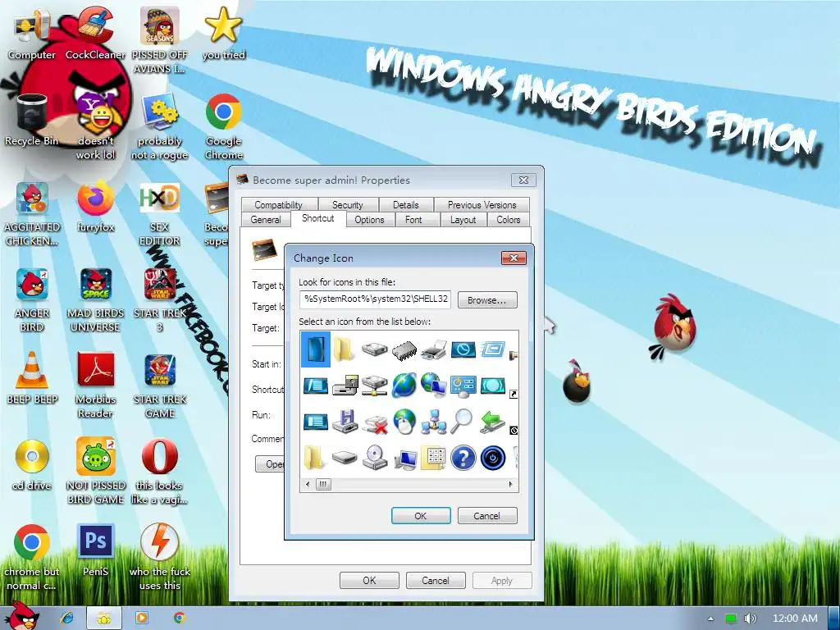
Task: Click NOT PISSED BIRD GAME pig icon
Action: 95,470
